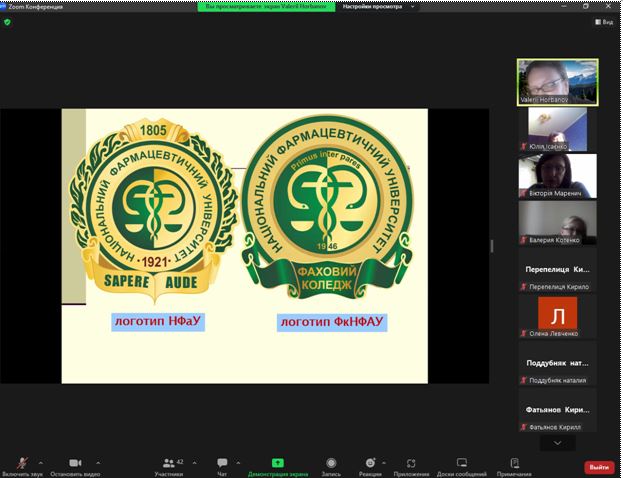Unmute the microphone in the Zoom toolbar

pyautogui.click(x=22, y=463)
